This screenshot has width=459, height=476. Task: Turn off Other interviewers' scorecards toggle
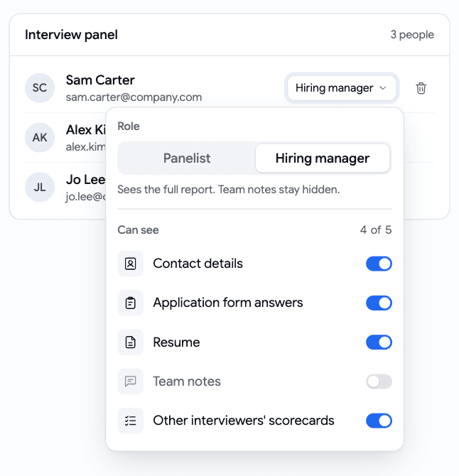coord(379,421)
